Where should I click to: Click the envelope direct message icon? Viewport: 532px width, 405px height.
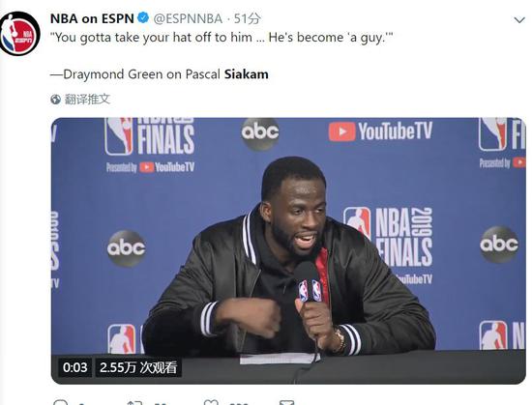pos(286,402)
